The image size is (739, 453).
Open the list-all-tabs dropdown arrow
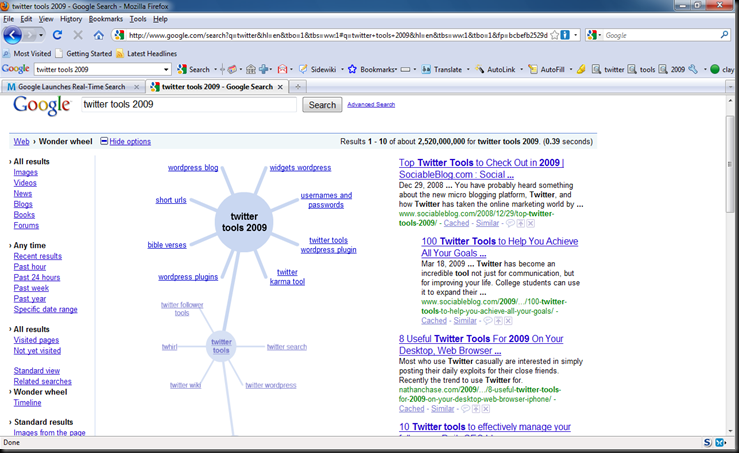click(x=731, y=87)
